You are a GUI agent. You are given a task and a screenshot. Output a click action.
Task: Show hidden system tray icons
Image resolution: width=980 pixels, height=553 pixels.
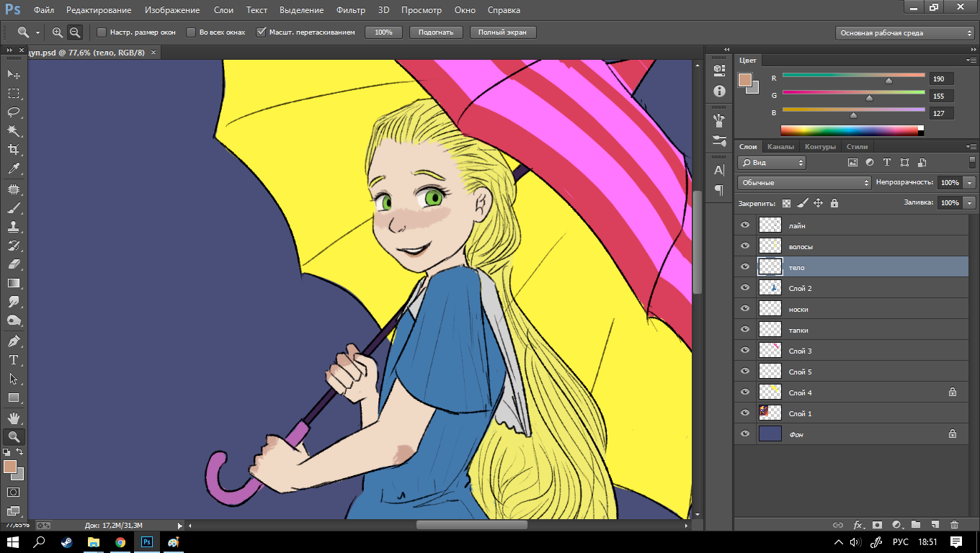[x=838, y=542]
